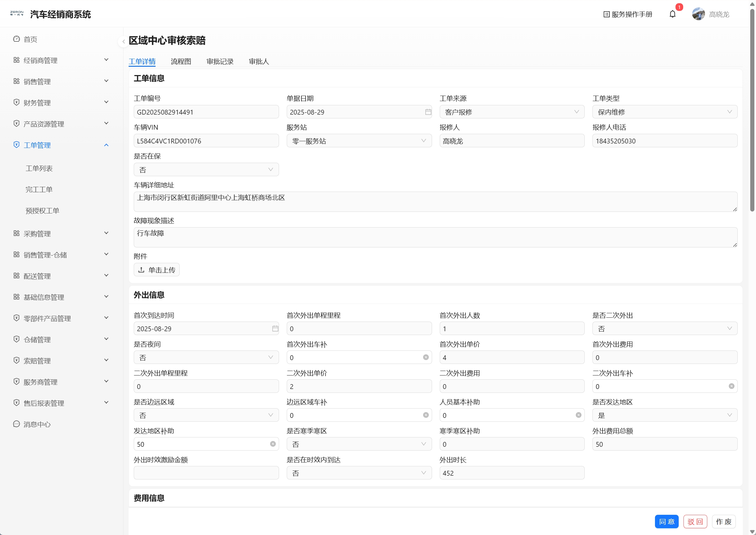Open the 是否在时效内到达 dropdown
The image size is (756, 535).
click(359, 473)
